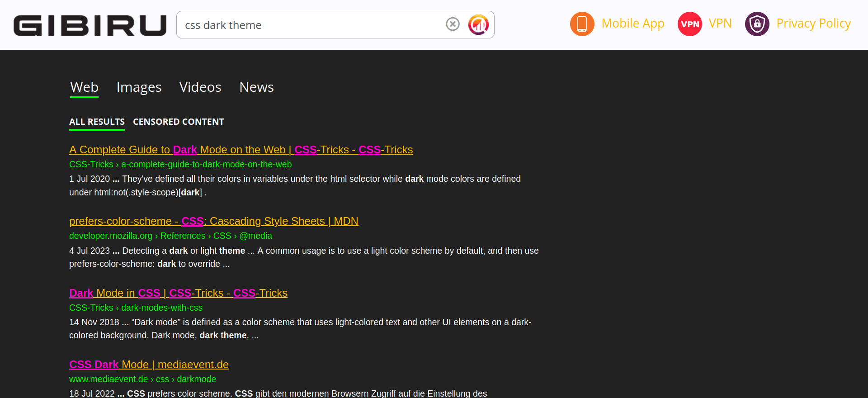Click CSS-Tricks dark-modes-with-css URL
This screenshot has width=868, height=398.
(x=136, y=308)
